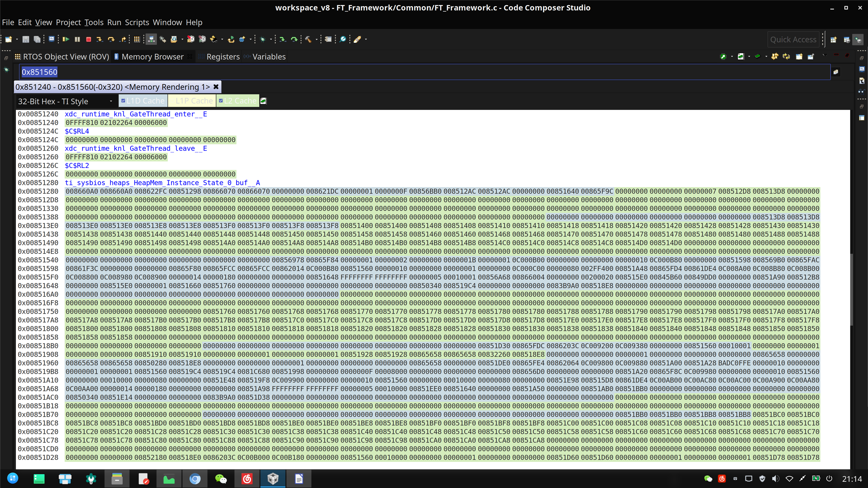Click the hammer Build icon

pyautogui.click(x=308, y=39)
